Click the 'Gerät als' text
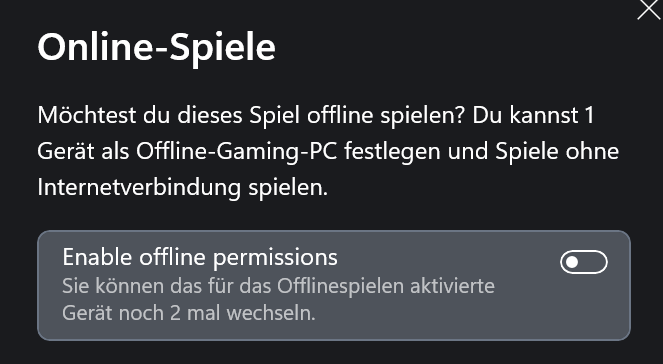 click(83, 151)
